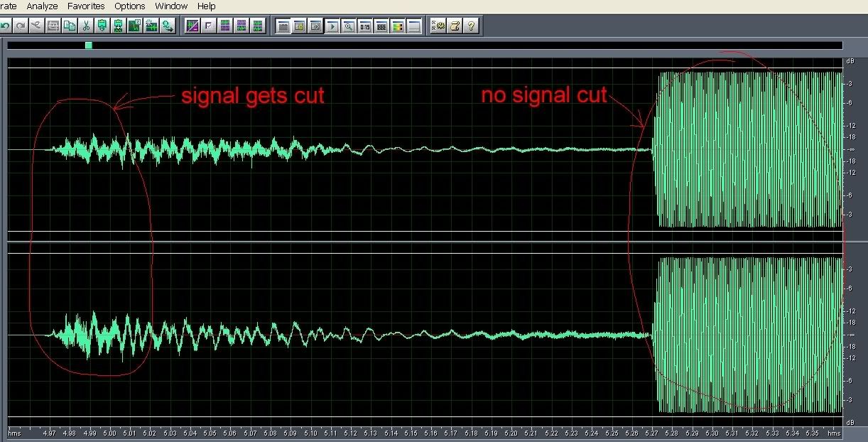Screen dimensions: 868x442
Task: Click the mix paste clipboard-with-waveform icon
Action: (x=119, y=26)
